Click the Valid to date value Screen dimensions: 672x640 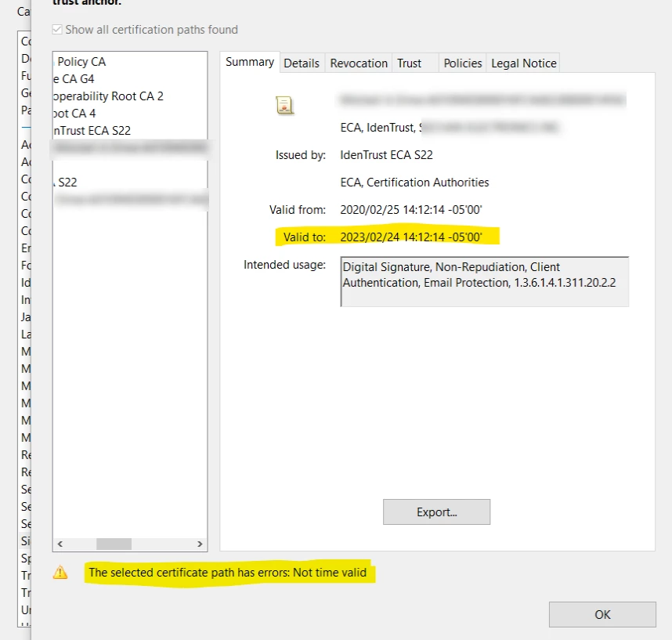point(411,237)
